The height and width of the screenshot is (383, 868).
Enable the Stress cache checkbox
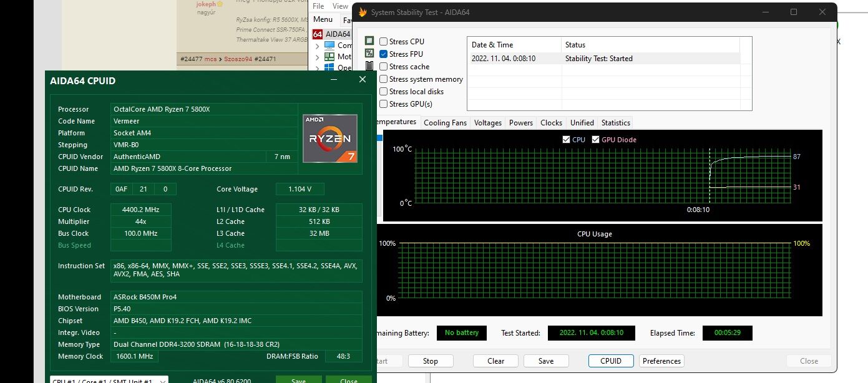[384, 67]
